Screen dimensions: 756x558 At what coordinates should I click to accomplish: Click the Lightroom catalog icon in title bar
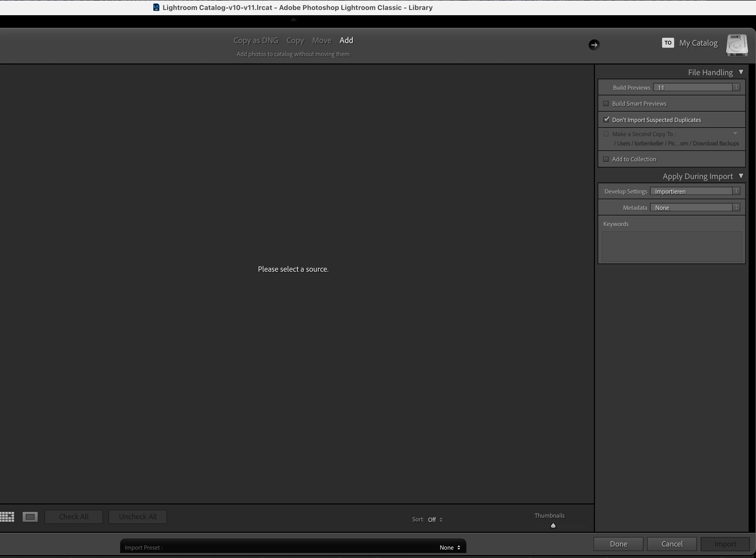coord(156,7)
